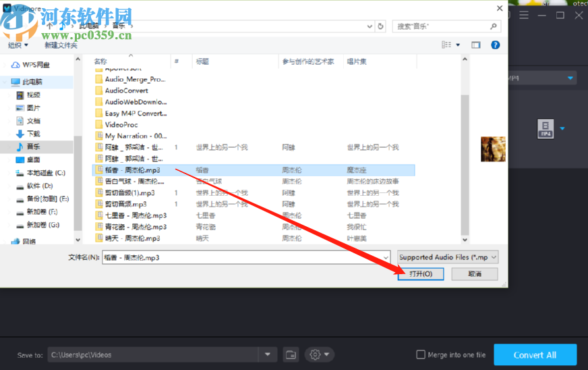The height and width of the screenshot is (370, 588).
Task: Click the Save to path field
Action: [x=153, y=354]
